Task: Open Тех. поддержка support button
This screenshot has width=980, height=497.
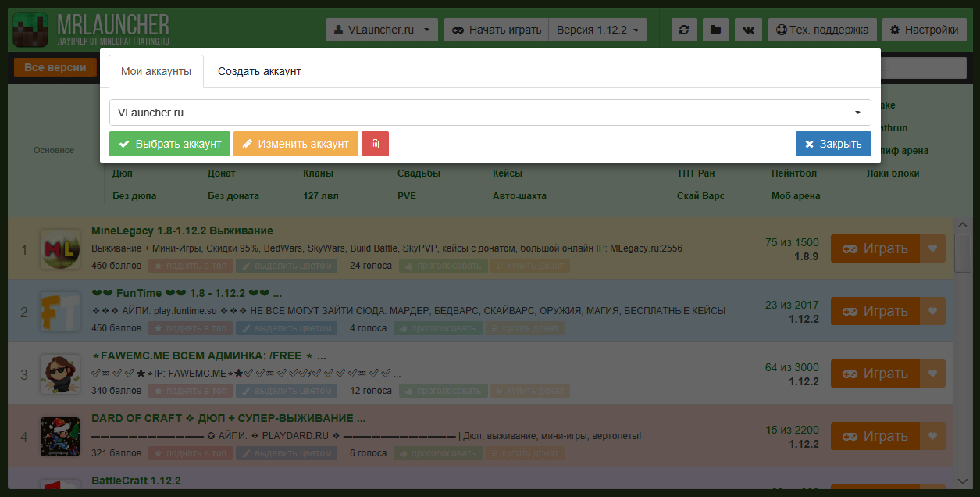Action: [822, 30]
